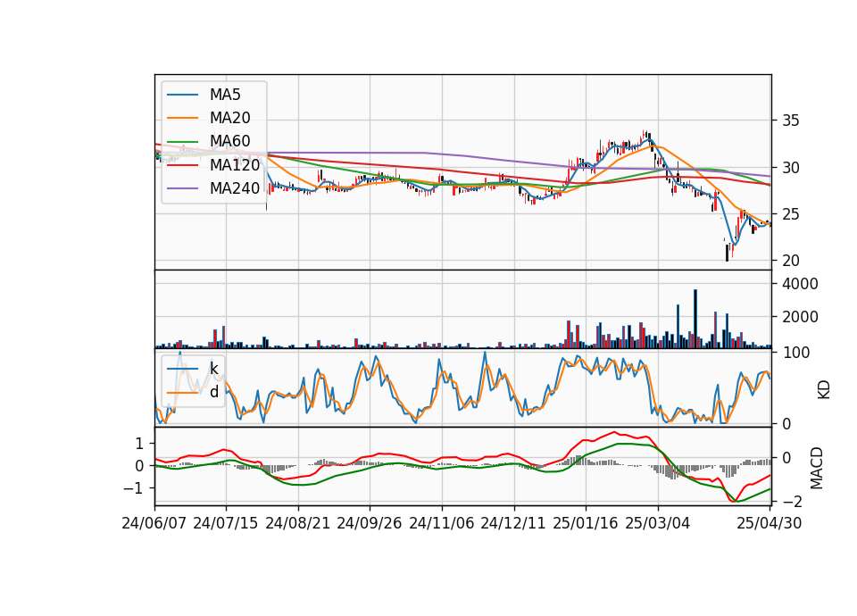This screenshot has width=857, height=616.
Task: Click the KD axis label
Action: (823, 389)
